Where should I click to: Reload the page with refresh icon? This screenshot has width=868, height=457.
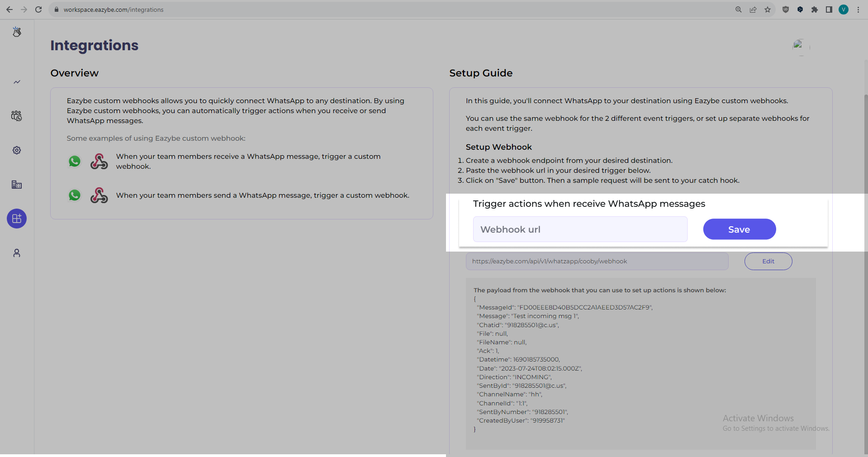(38, 10)
